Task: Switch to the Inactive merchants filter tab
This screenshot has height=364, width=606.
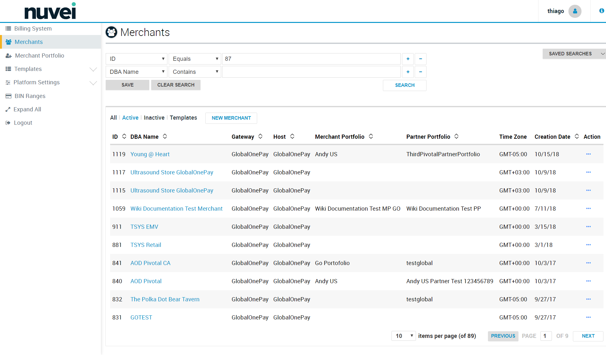Action: point(154,118)
